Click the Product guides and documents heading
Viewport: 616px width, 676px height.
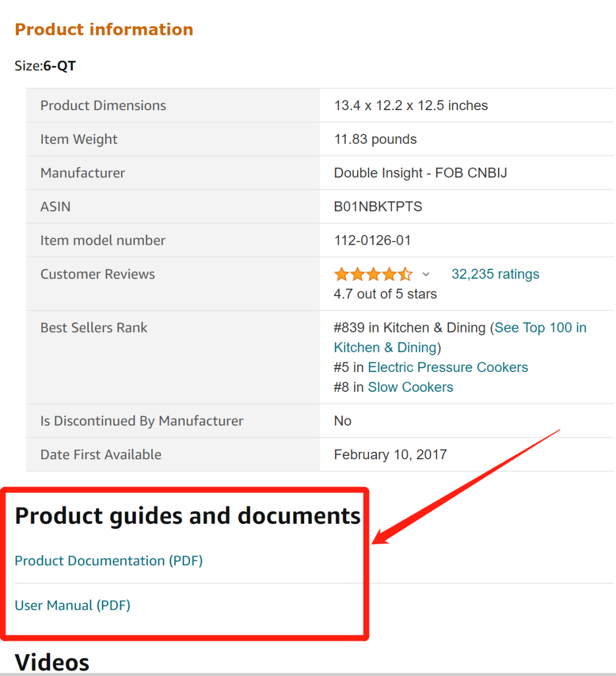point(188,516)
